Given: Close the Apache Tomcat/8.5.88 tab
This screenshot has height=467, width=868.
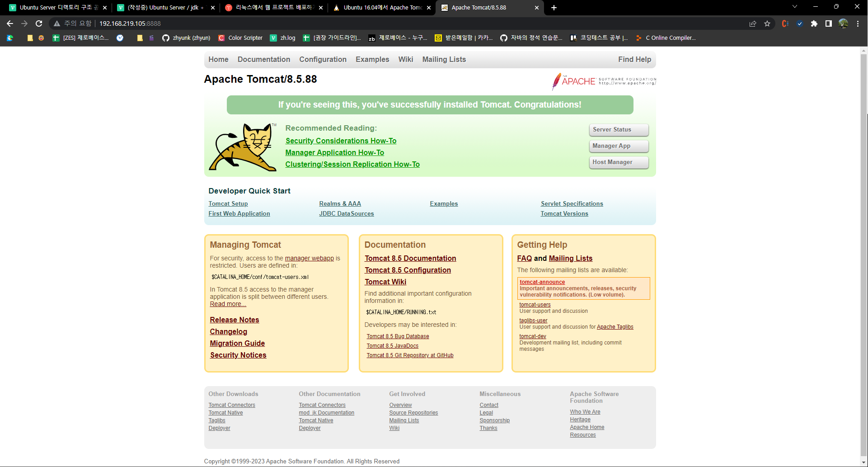Looking at the screenshot, I should pos(537,8).
